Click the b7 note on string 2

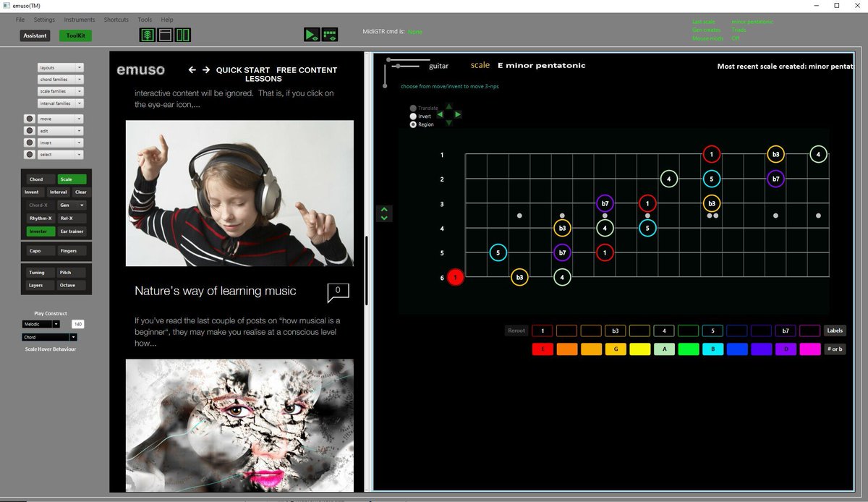pyautogui.click(x=775, y=179)
